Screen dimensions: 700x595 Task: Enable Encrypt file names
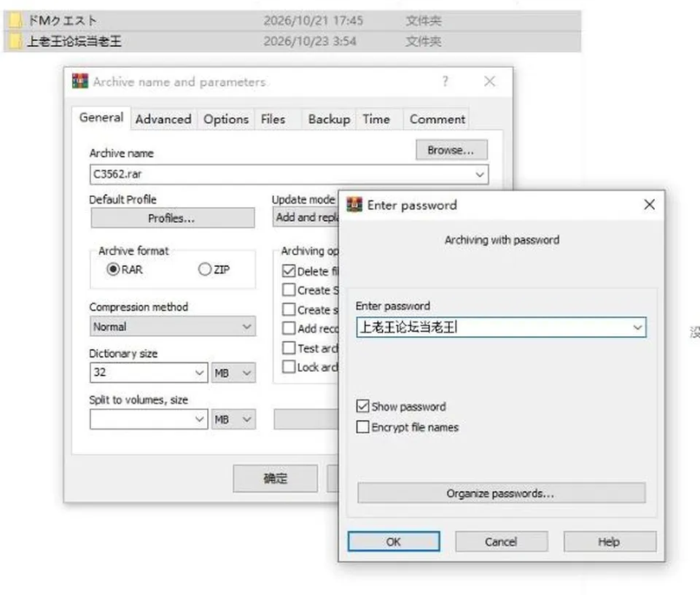click(363, 427)
